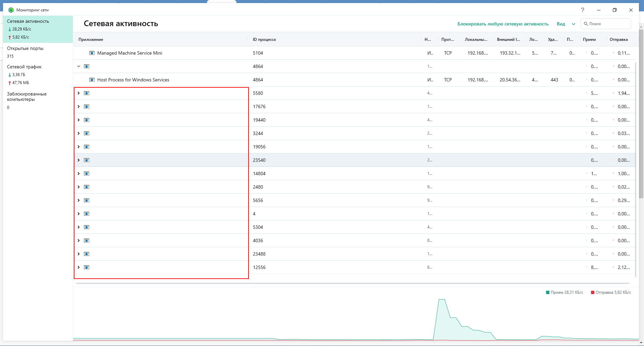
Task: Click the search magnifier icon
Action: [586, 24]
